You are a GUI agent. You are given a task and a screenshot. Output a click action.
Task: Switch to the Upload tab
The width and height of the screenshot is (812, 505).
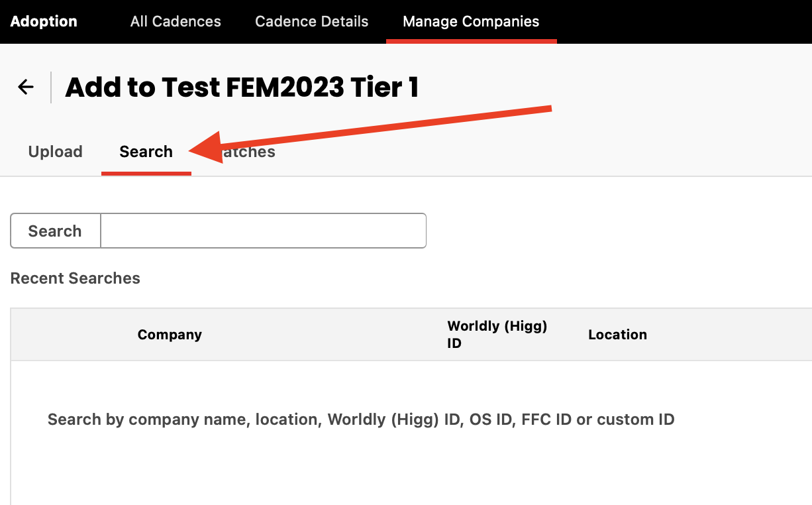[56, 152]
